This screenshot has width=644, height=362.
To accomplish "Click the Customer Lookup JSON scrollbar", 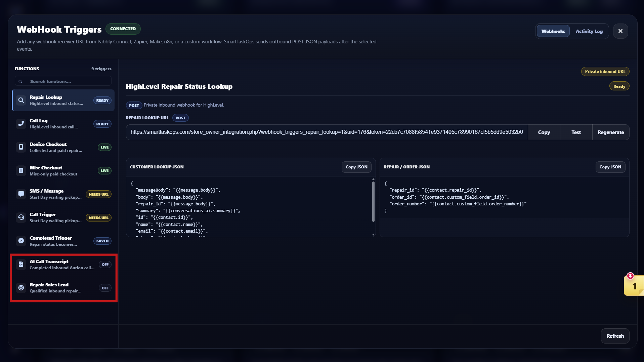I will point(373,202).
